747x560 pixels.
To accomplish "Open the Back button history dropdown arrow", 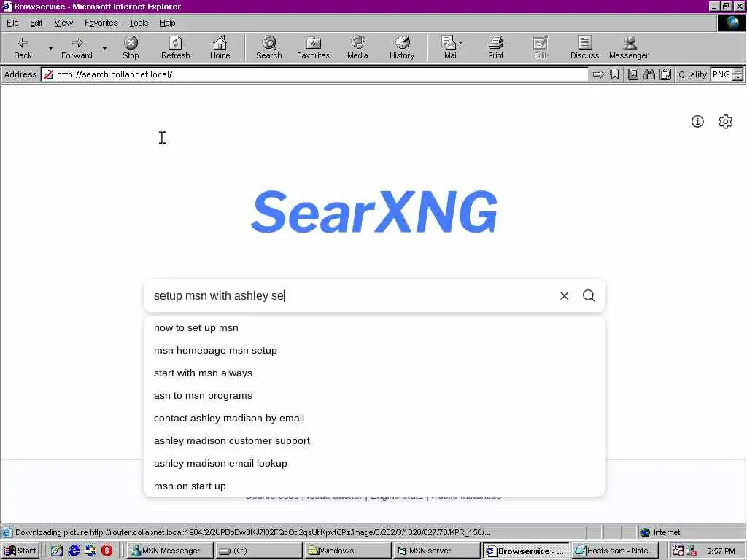I will tap(50, 48).
